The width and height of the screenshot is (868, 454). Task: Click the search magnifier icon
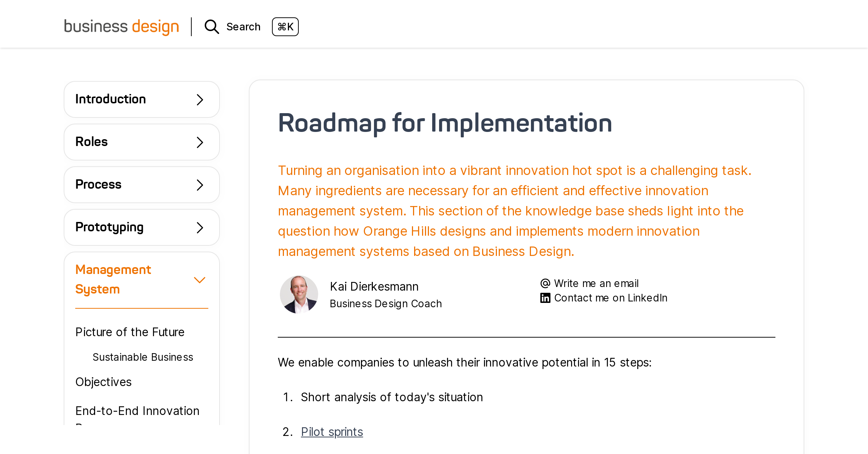click(211, 27)
